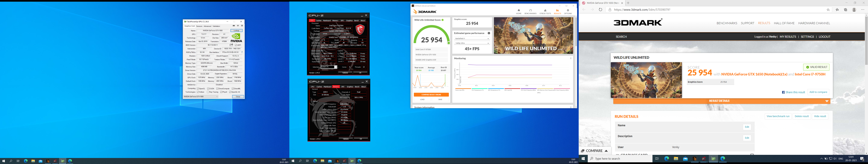Open the Monitoring panel three-dot menu
868x164 pixels.
pos(571,58)
